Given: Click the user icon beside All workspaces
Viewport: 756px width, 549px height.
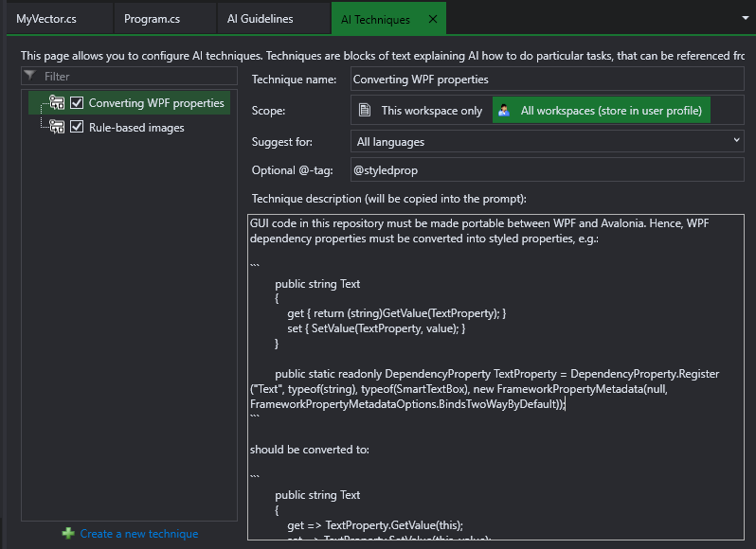Looking at the screenshot, I should coord(504,111).
